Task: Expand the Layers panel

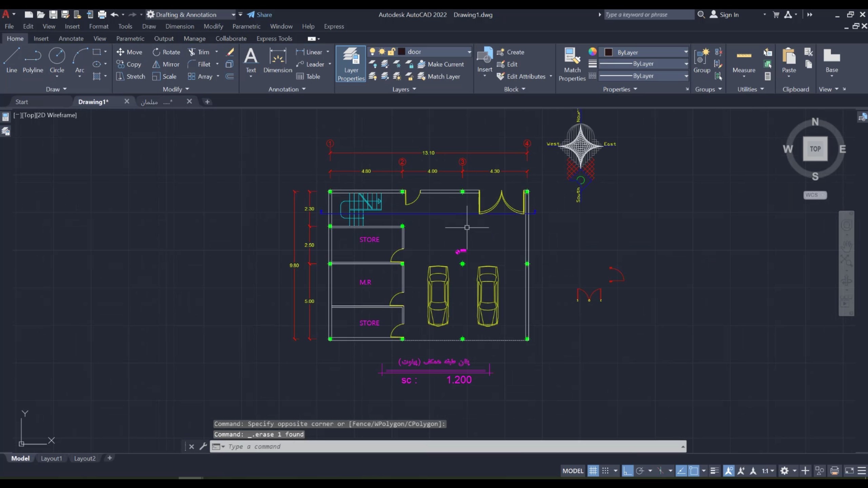Action: (404, 89)
